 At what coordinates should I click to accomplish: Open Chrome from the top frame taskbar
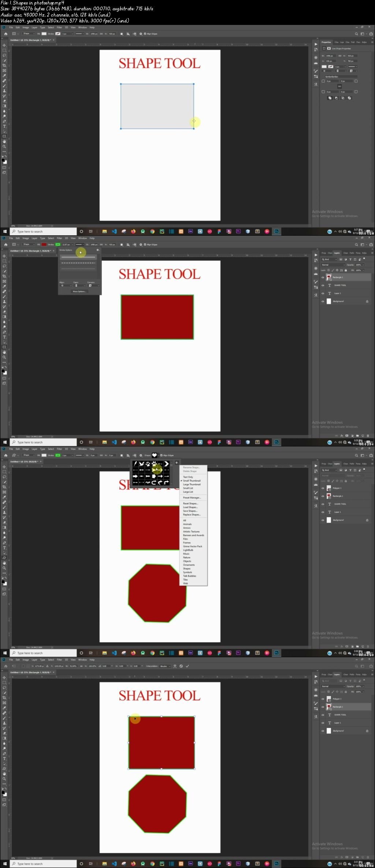click(152, 231)
